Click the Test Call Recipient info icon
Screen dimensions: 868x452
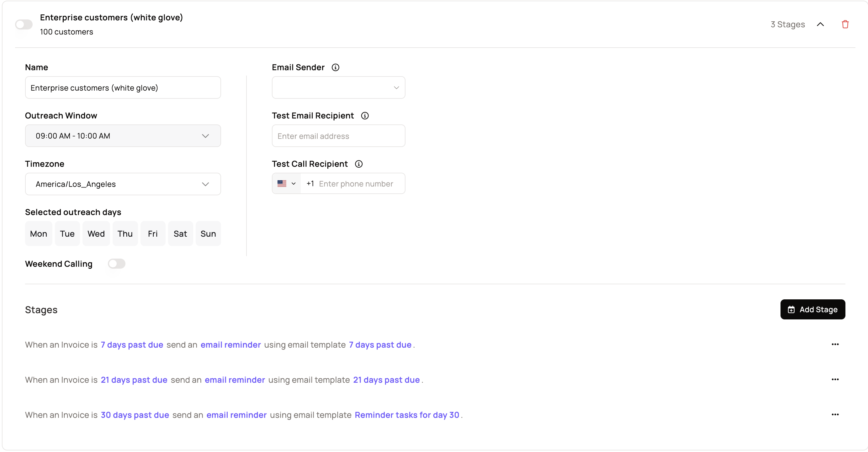coord(358,164)
